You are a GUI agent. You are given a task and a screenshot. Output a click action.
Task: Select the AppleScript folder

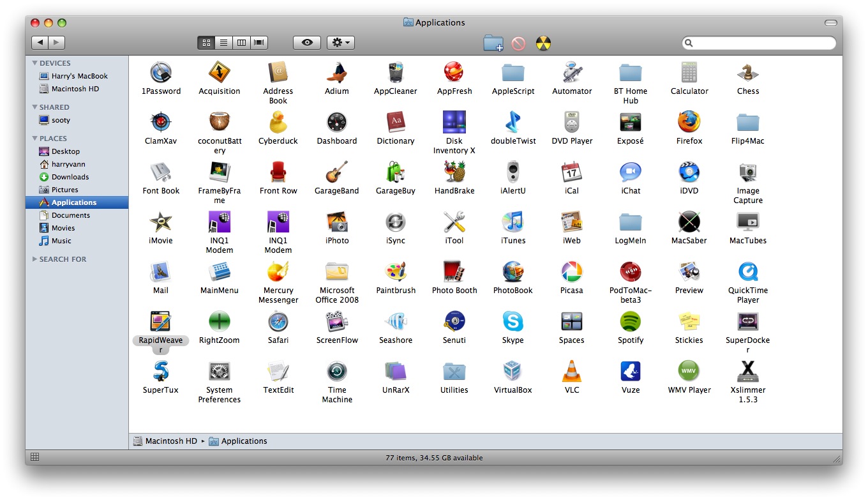click(513, 72)
